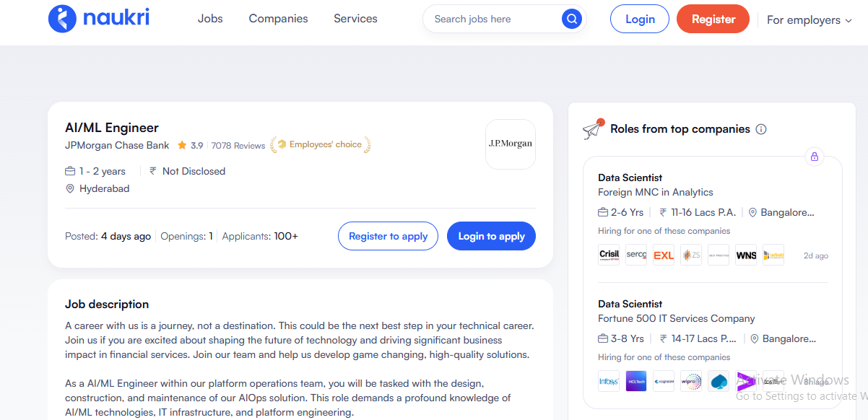Click the Hyderabad location text
This screenshot has height=420, width=868.
click(105, 188)
